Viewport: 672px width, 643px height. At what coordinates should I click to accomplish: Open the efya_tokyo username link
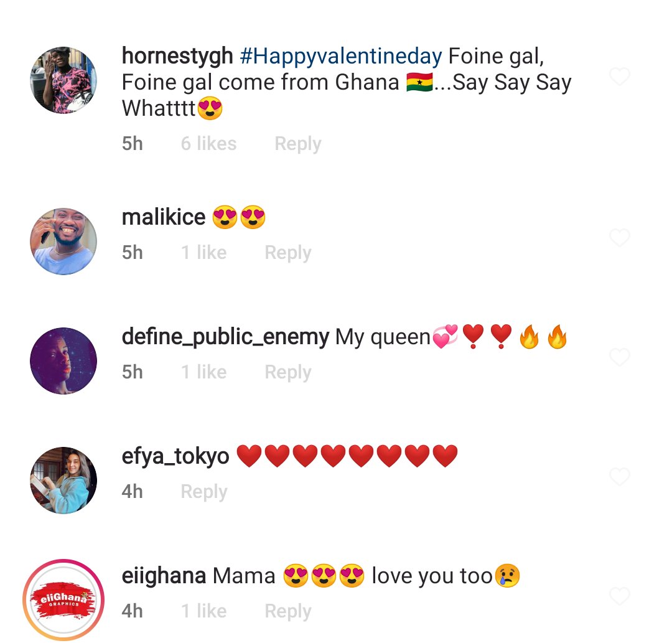(175, 456)
